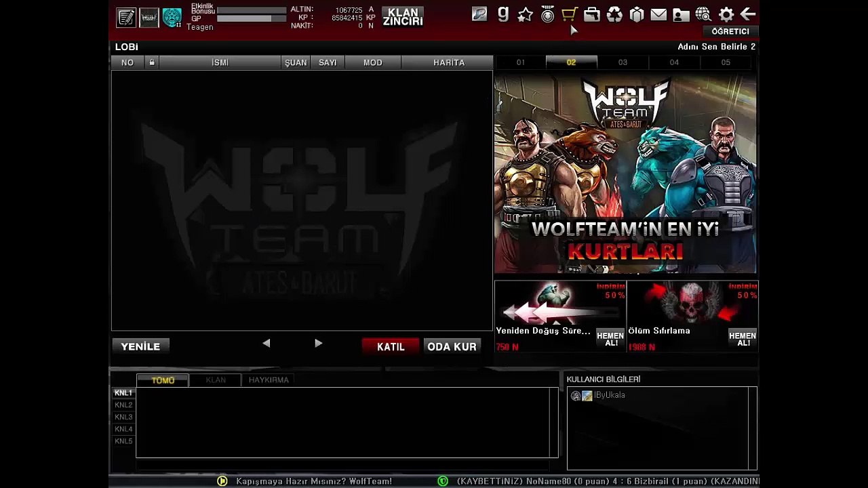
Task: Go to previous room list page
Action: [x=267, y=344]
